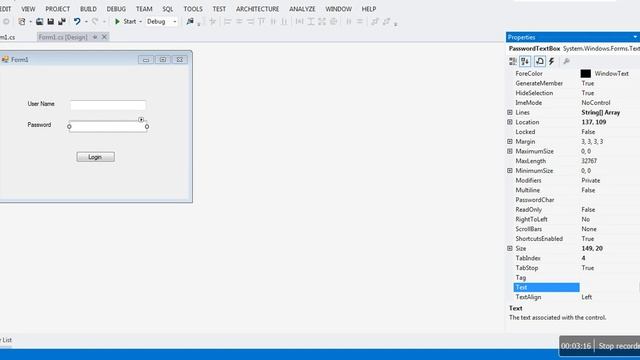Click the Align Centers layout icon
The height and width of the screenshot is (360, 640).
click(239, 22)
